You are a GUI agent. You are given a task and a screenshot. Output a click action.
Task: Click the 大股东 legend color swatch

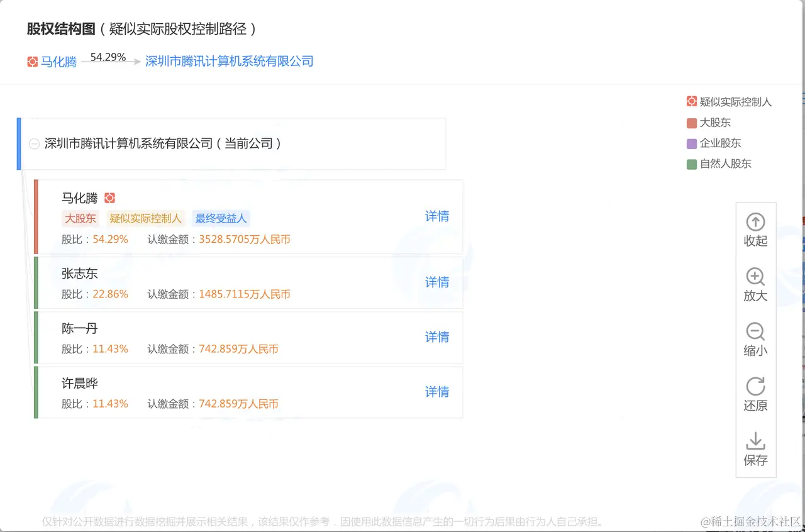(x=692, y=123)
